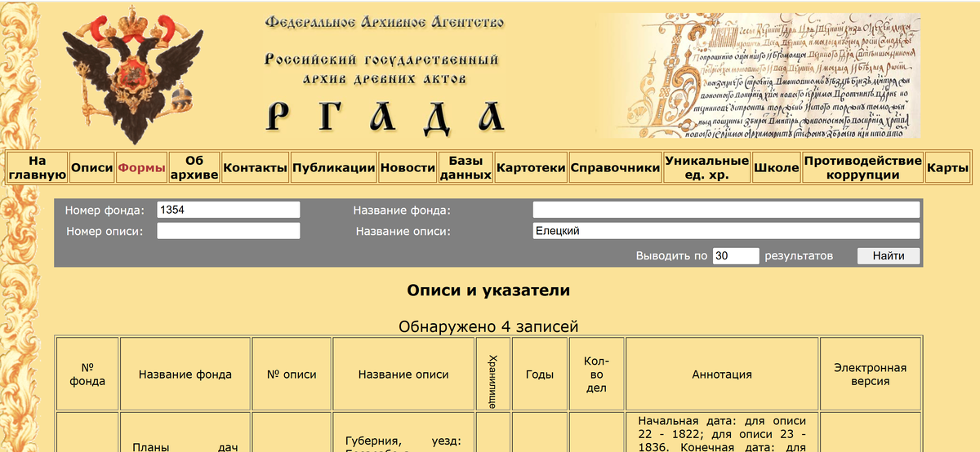Click the Начальная дата annotation text
Image resolution: width=980 pixels, height=452 pixels.
tap(722, 434)
